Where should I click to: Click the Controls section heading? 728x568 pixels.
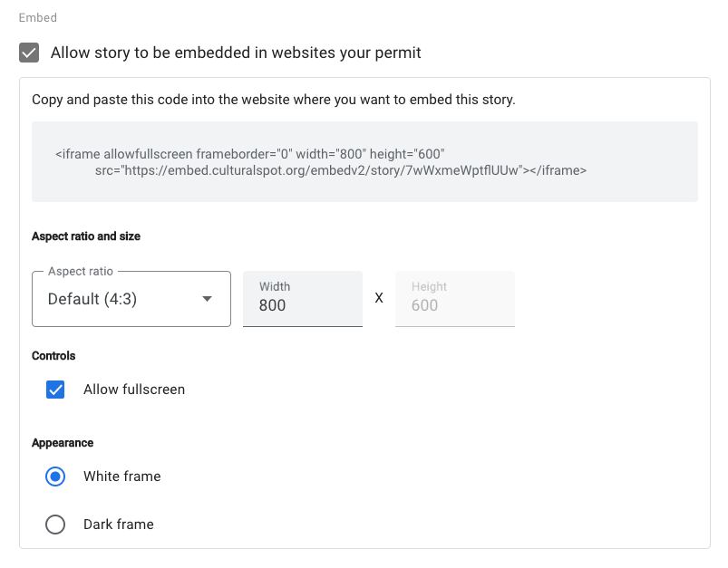coord(53,356)
